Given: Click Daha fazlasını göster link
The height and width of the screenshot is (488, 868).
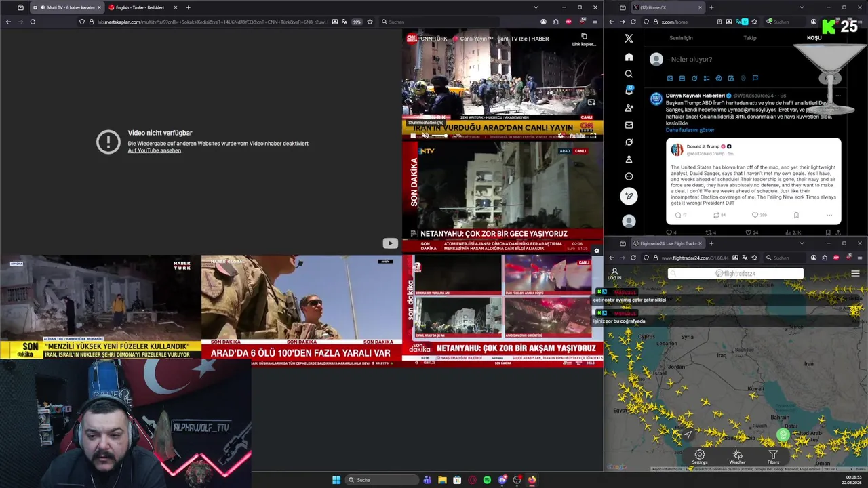Looking at the screenshot, I should pos(690,130).
